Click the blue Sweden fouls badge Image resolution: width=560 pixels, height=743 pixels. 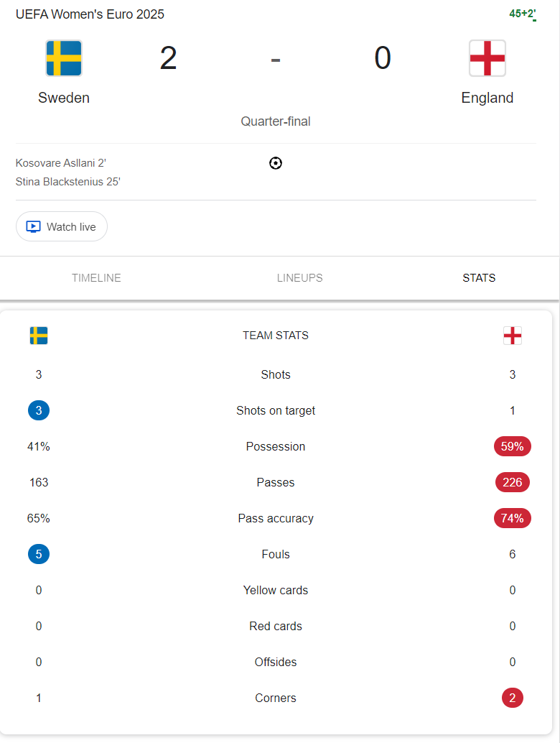click(39, 555)
